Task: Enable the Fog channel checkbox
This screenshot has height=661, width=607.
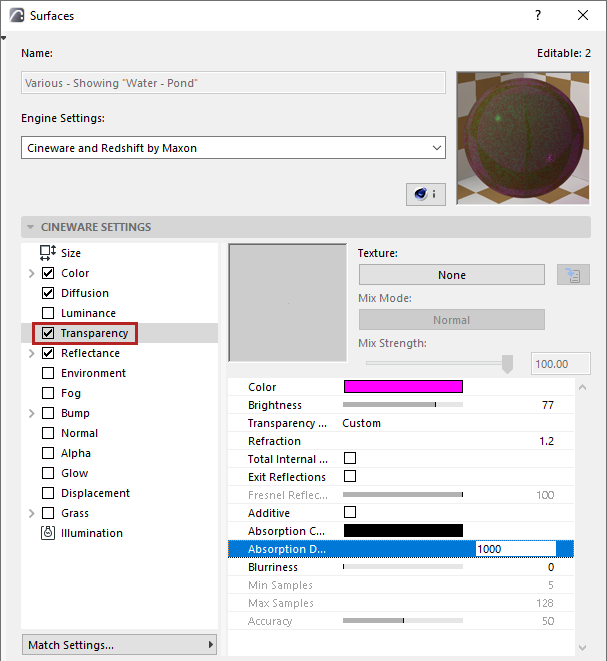Action: tap(48, 393)
